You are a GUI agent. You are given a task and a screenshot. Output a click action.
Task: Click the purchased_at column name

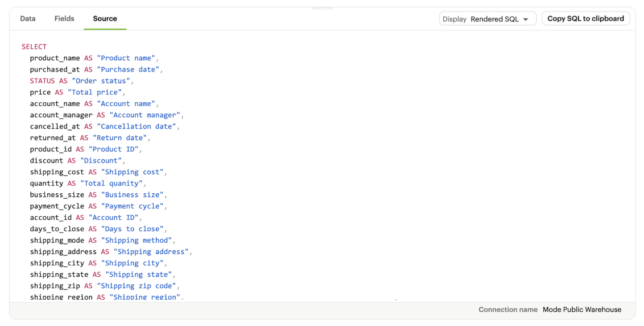55,70
